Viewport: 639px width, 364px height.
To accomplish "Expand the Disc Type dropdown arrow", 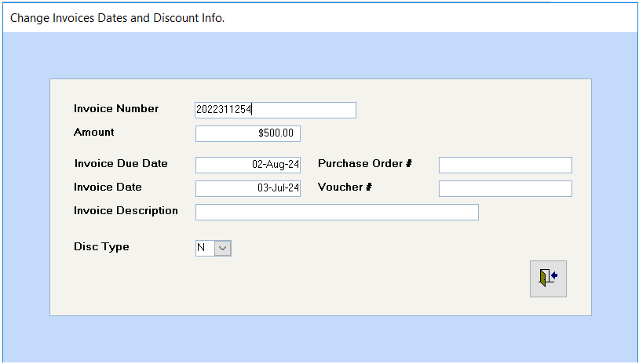I will (x=223, y=248).
